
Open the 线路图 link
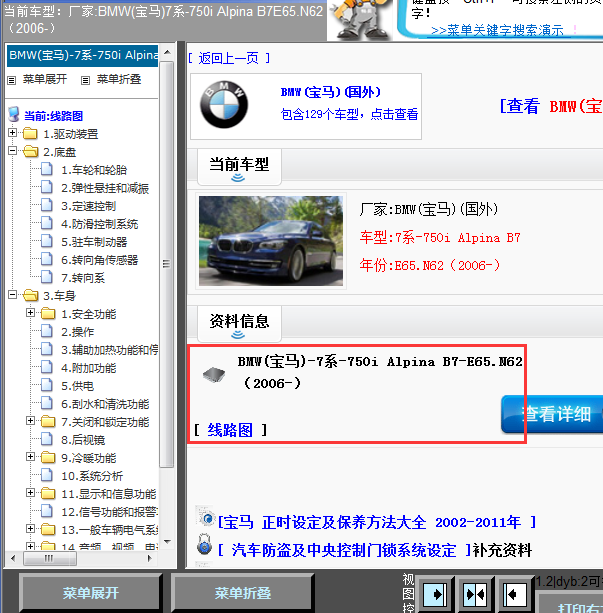click(x=230, y=430)
